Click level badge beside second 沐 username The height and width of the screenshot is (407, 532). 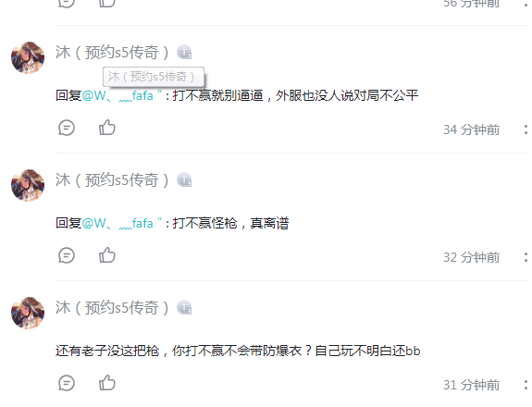coord(184,179)
